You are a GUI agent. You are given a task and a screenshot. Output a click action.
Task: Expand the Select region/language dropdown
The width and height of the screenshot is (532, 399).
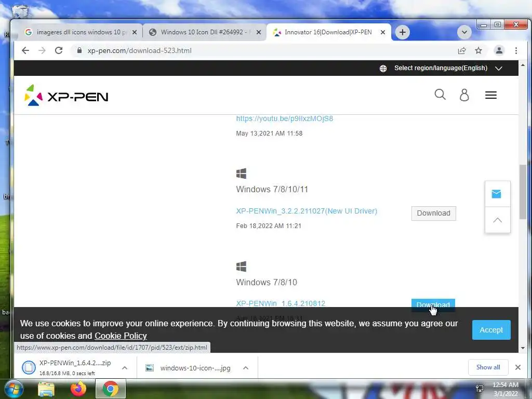pyautogui.click(x=448, y=68)
